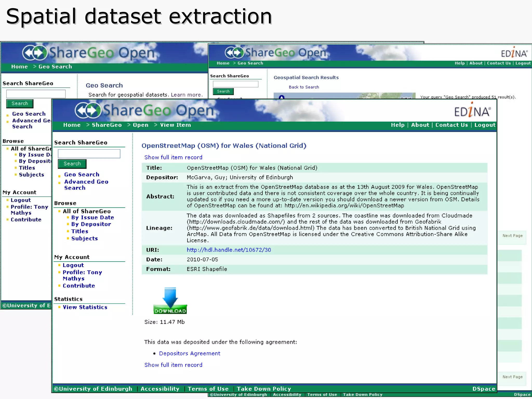Screen dimensions: 532x399
Task: Click Search button in Geo Search window
Action: tap(20, 103)
